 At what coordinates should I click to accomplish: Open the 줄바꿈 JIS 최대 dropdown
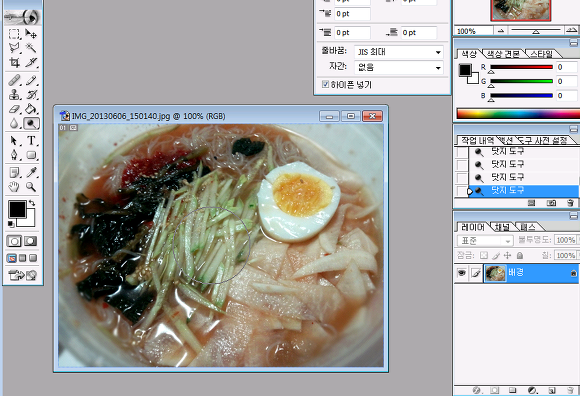tap(399, 52)
